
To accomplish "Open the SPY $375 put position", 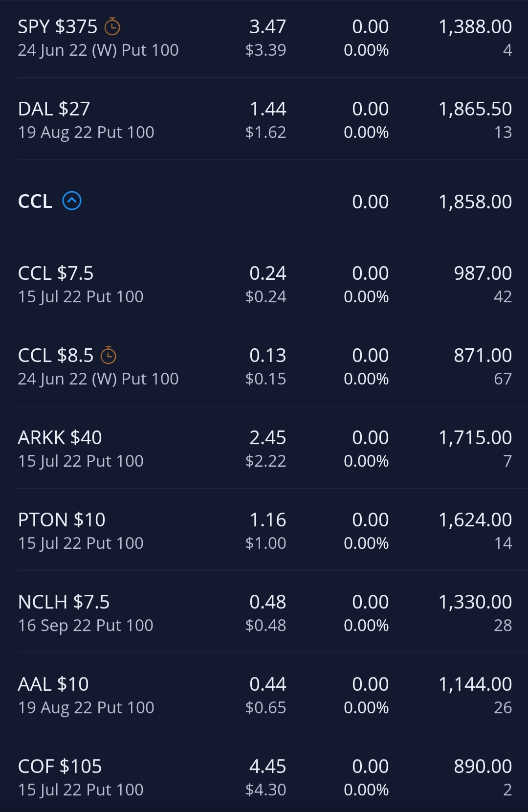I will (264, 38).
